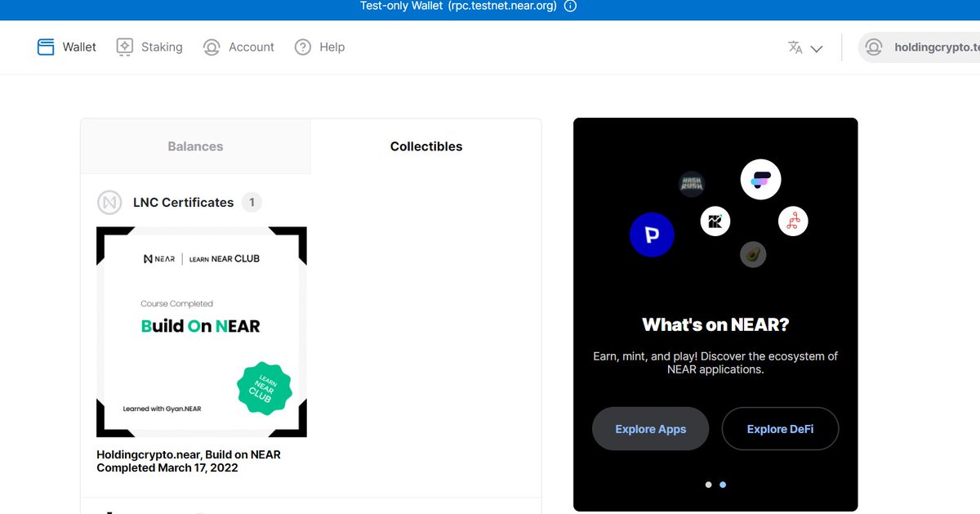The width and height of the screenshot is (980, 514).
Task: Click the Learn NEAR Club green badge
Action: pos(264,389)
